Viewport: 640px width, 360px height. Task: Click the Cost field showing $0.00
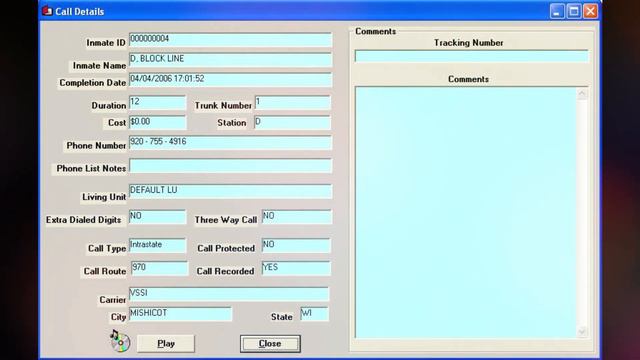pos(157,122)
